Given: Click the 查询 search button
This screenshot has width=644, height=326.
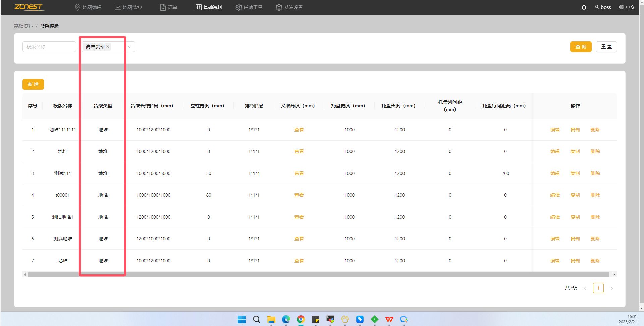Looking at the screenshot, I should pos(581,47).
